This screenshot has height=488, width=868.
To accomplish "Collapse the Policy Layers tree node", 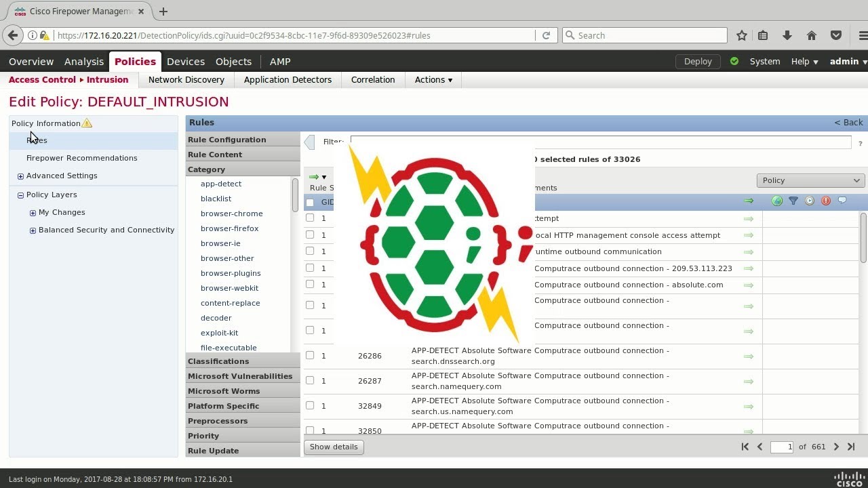I will point(20,195).
